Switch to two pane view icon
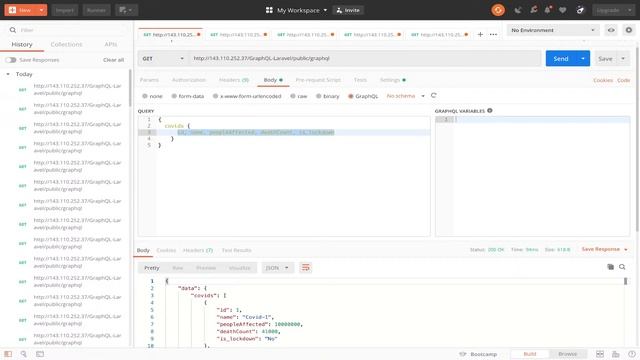640x360 pixels. click(x=600, y=354)
